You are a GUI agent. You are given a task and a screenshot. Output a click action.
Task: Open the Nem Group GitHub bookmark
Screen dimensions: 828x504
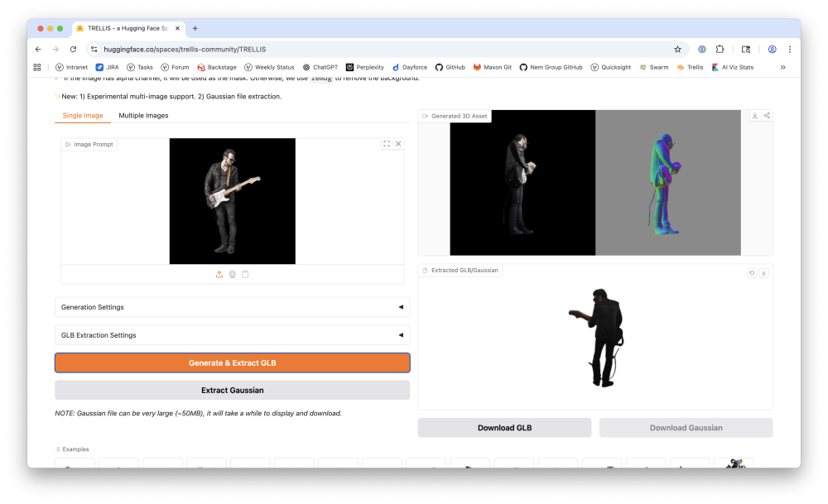(x=551, y=67)
